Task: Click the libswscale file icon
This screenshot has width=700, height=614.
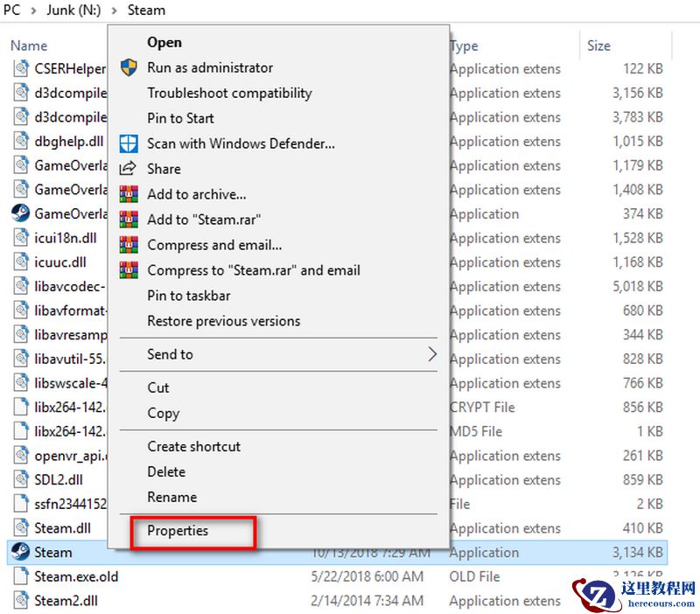Action: pos(20,383)
